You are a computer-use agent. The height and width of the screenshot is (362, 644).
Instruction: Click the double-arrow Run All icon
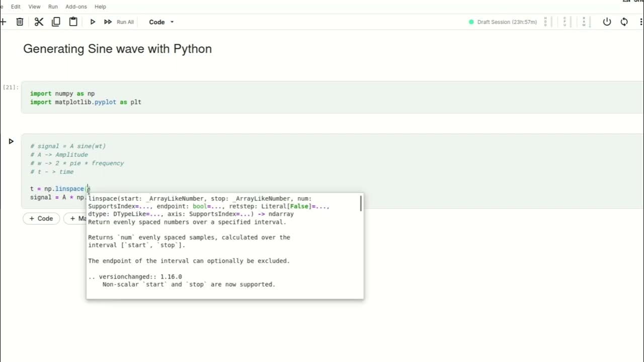tap(108, 22)
